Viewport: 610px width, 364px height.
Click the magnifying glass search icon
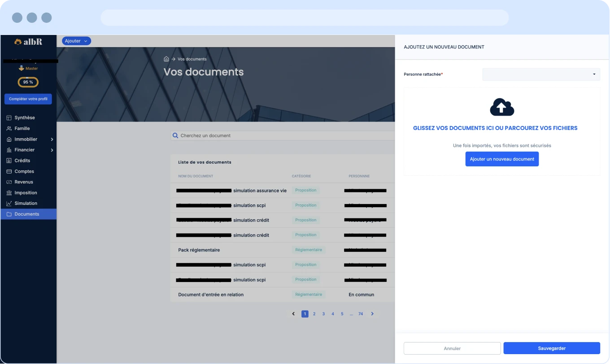(175, 135)
